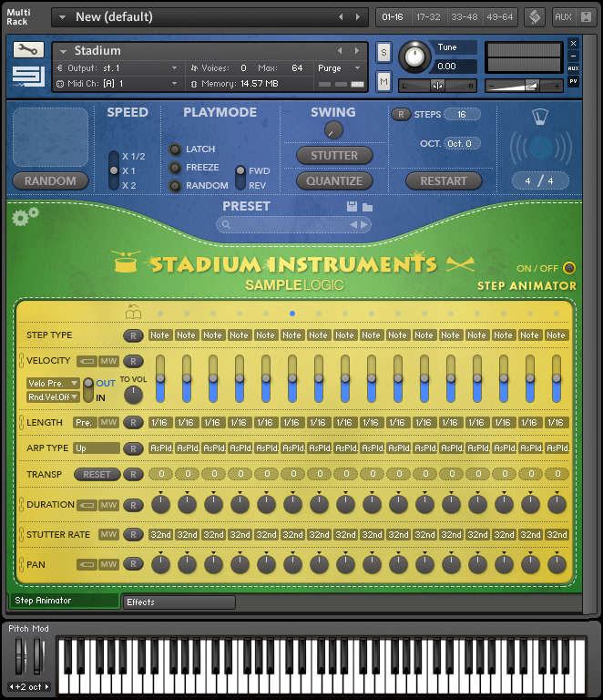The height and width of the screenshot is (700, 603).
Task: Open the Oct. 0 octave selector
Action: tap(462, 144)
